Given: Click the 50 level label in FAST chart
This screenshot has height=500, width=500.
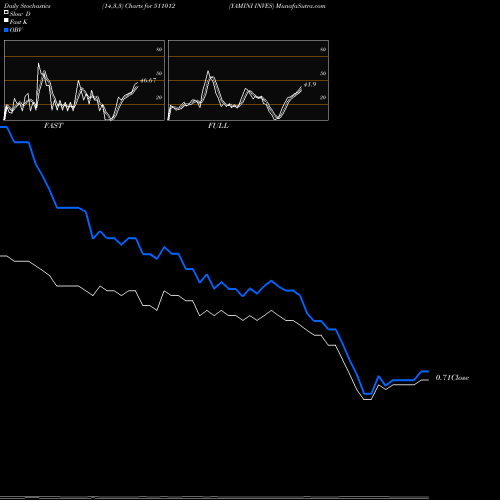Looking at the screenshot, I should pos(159,73).
